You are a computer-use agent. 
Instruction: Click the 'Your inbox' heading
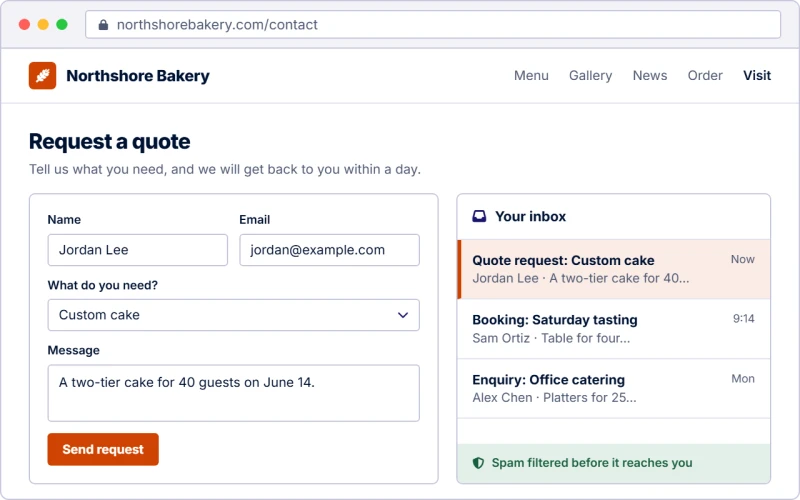click(531, 216)
